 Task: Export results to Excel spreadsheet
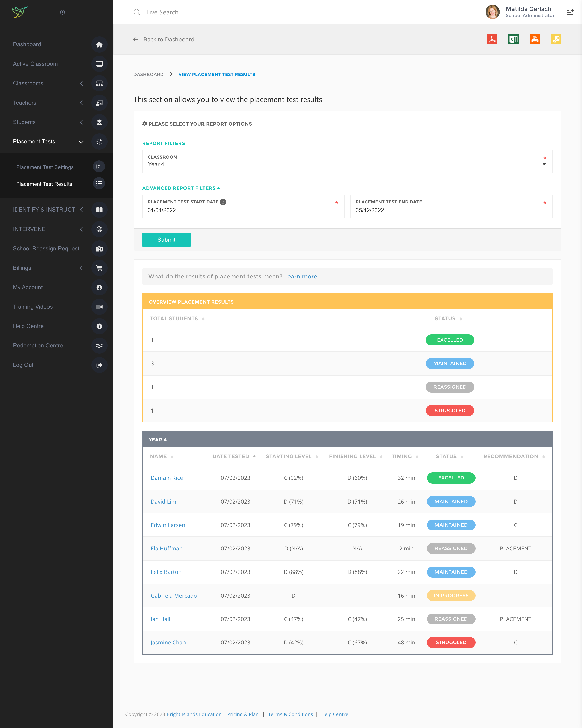coord(513,39)
